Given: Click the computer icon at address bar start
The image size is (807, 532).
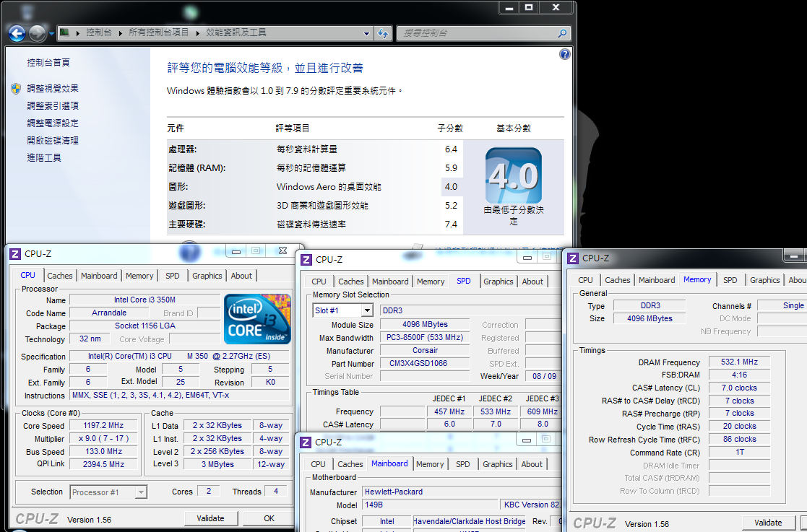Looking at the screenshot, I should click(x=64, y=32).
